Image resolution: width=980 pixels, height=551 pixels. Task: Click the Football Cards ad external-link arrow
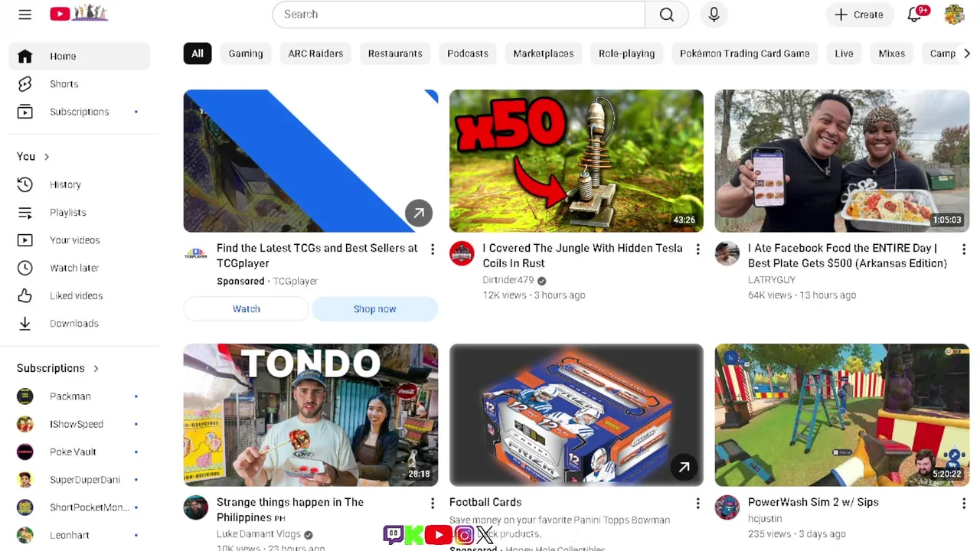(684, 467)
